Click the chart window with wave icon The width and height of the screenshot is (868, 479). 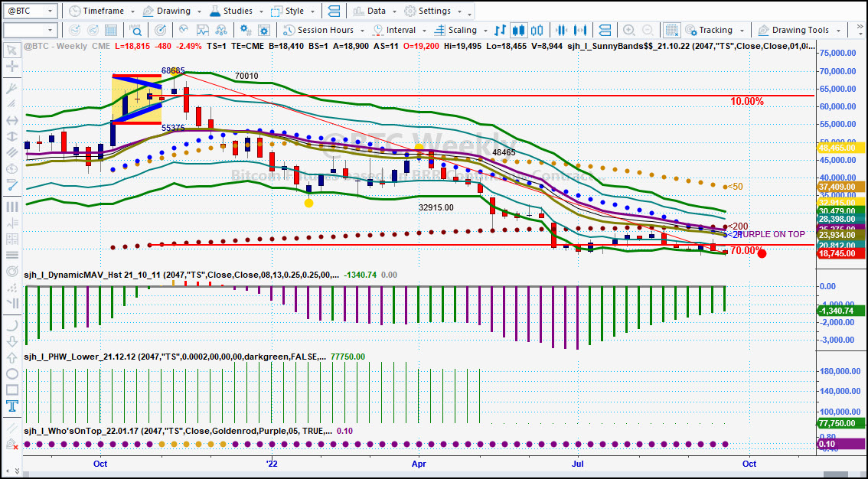tap(202, 30)
